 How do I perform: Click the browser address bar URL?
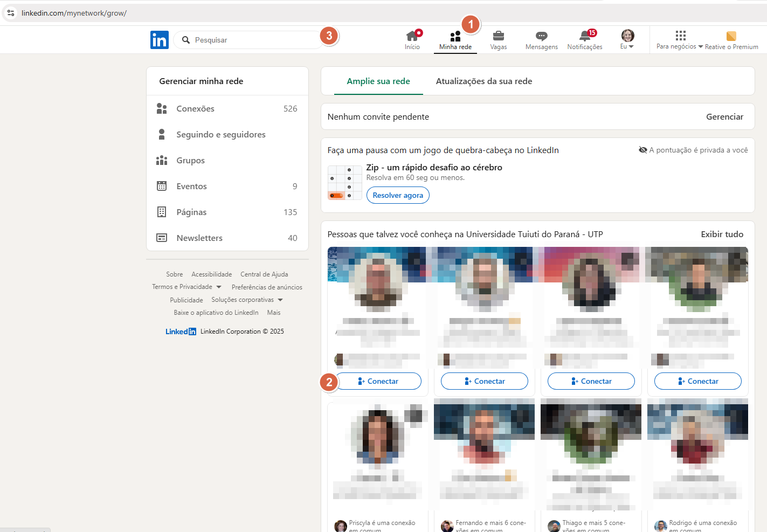(74, 13)
